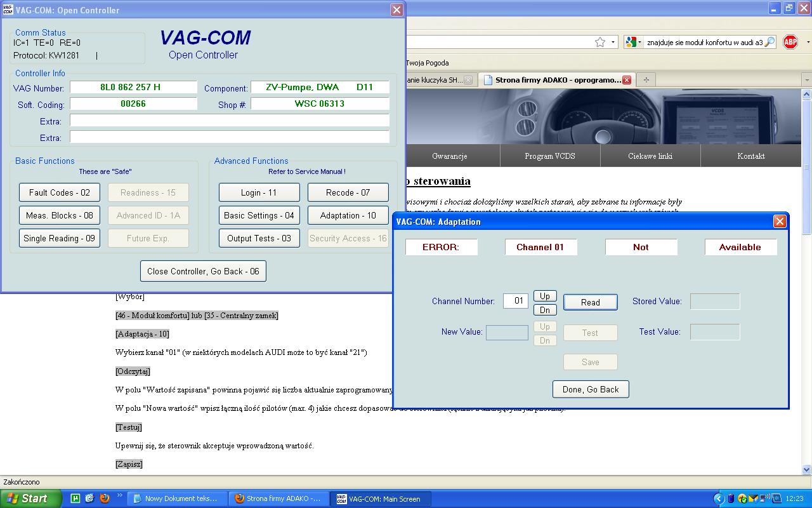Click the tray icon with green checkmark
Image resolution: width=812 pixels, height=508 pixels.
(x=742, y=498)
